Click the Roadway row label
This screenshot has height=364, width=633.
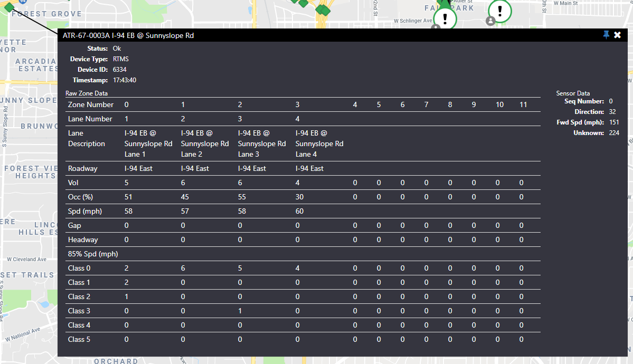pyautogui.click(x=83, y=168)
